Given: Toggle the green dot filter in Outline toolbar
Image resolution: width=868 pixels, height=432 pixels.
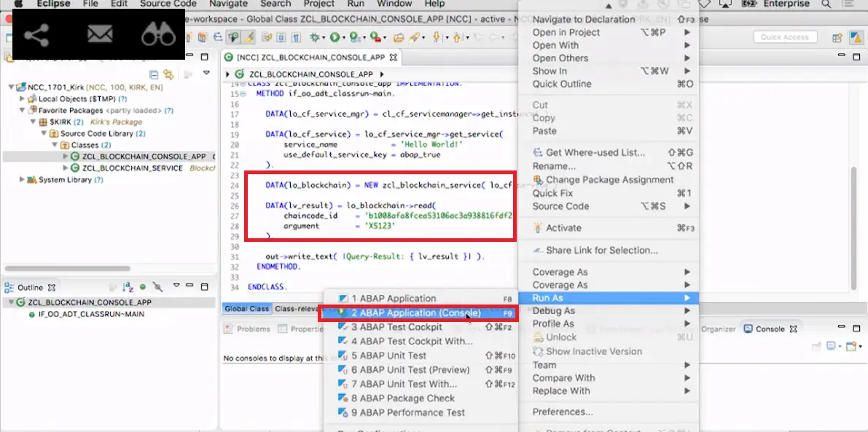Looking at the screenshot, I should click(x=143, y=287).
